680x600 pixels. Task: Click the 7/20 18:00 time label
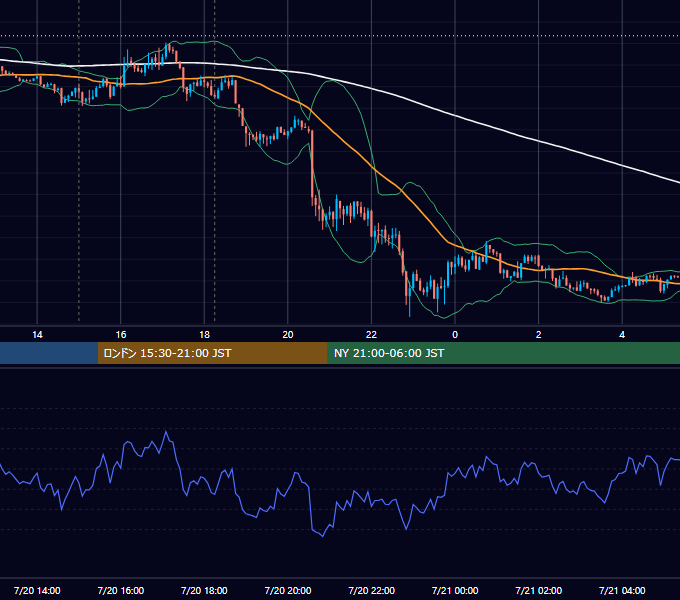pos(204,590)
